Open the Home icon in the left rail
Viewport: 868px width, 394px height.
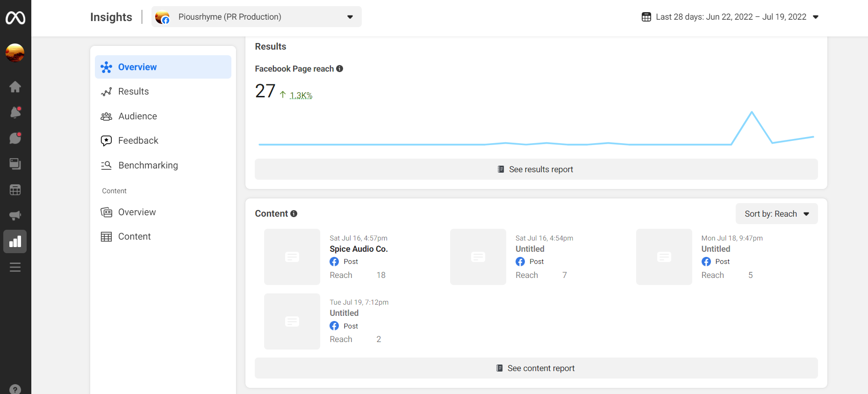[15, 87]
